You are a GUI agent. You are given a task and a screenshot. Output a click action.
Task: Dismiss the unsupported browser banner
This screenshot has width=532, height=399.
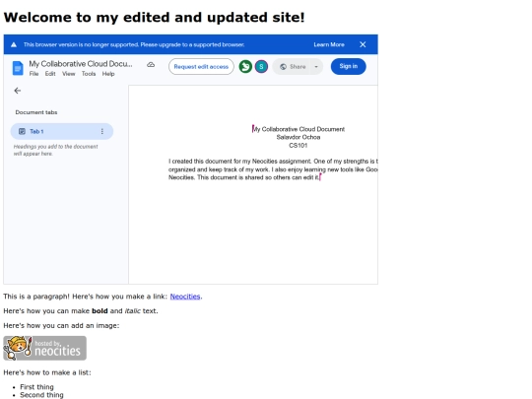(363, 44)
